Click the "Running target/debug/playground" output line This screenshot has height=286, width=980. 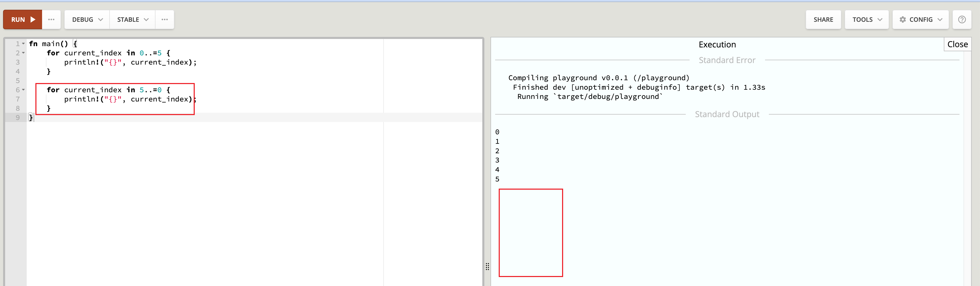(x=590, y=96)
